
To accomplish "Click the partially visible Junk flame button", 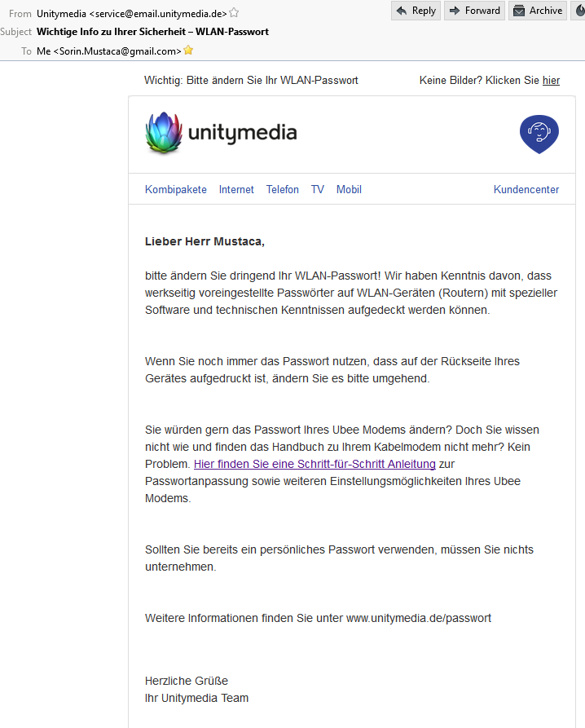I will [x=579, y=11].
